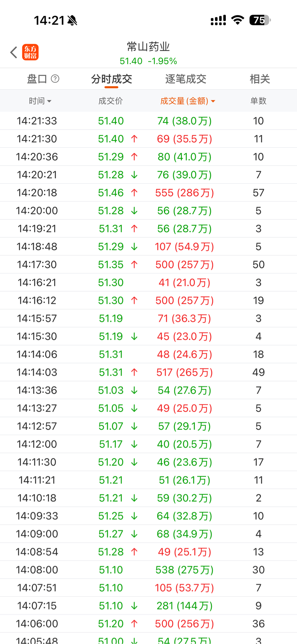
Task: Tap the 成交价 column header
Action: coord(111,101)
